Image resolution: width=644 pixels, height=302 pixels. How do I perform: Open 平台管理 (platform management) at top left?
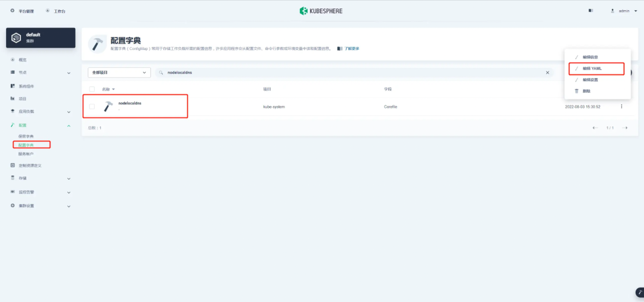22,11
